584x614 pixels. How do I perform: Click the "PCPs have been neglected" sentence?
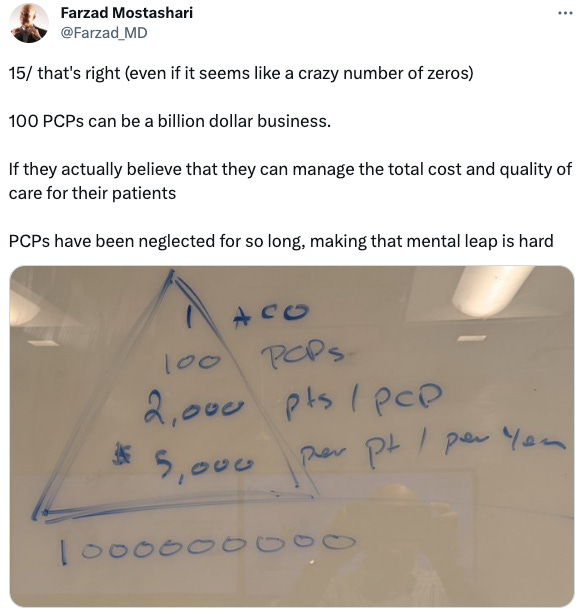(281, 241)
